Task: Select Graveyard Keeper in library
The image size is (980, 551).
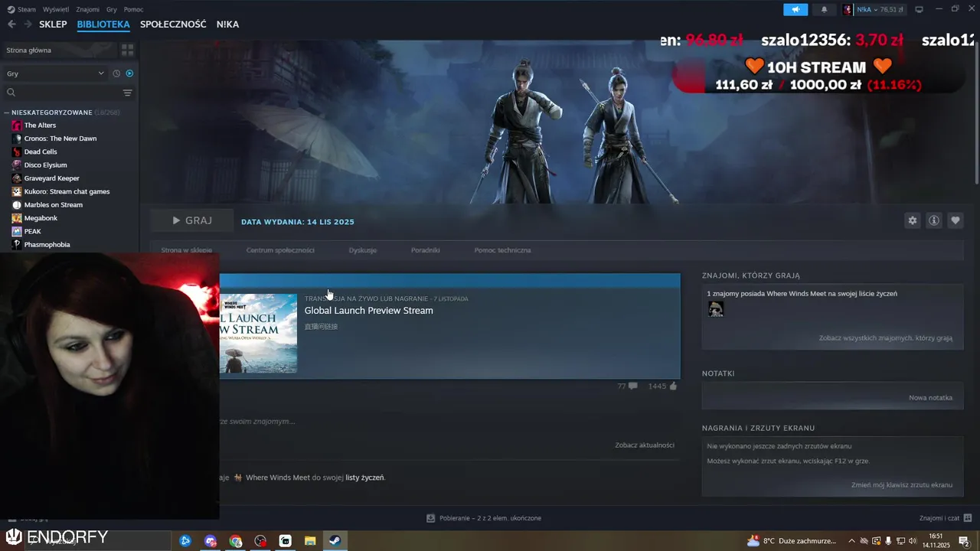Action: click(x=51, y=178)
